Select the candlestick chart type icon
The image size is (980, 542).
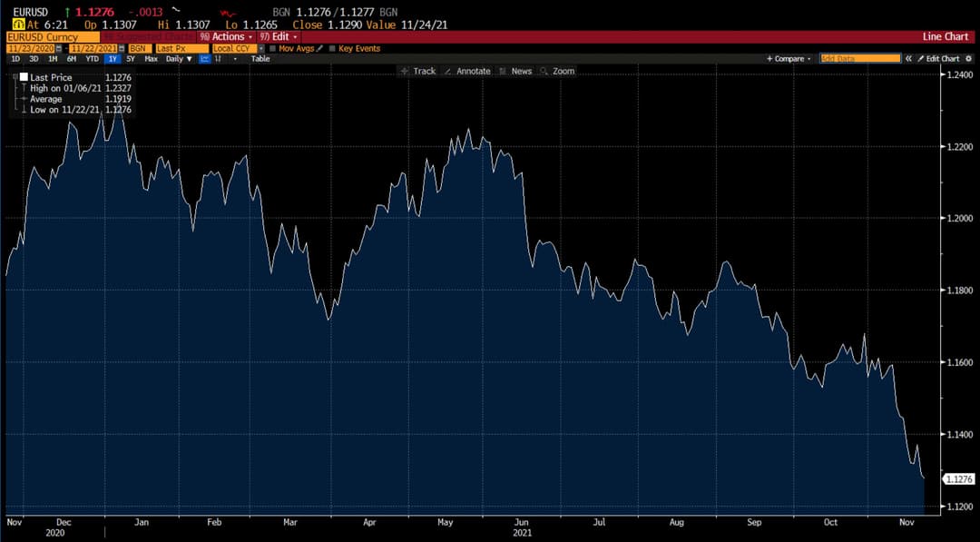pos(218,59)
